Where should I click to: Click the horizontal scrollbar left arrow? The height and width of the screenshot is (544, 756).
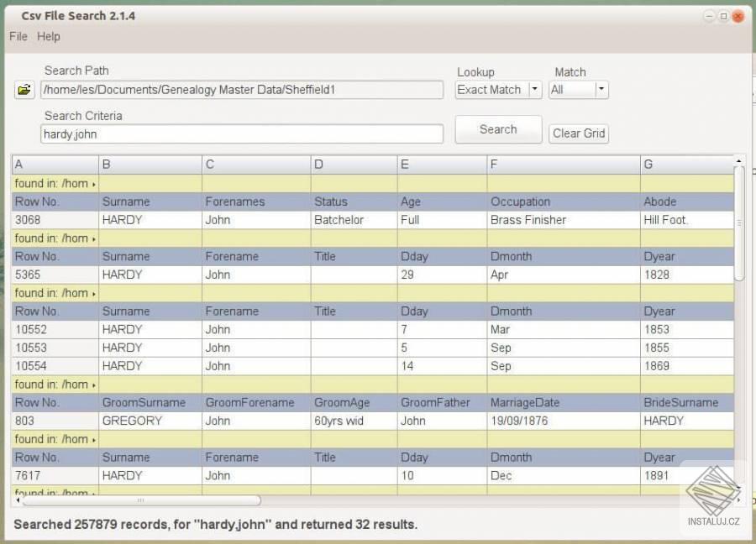tap(18, 500)
